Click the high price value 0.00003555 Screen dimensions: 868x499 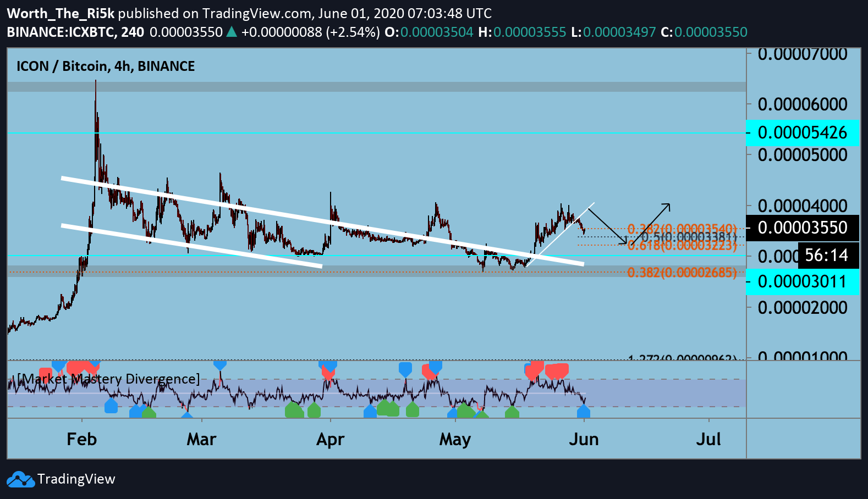click(x=530, y=32)
